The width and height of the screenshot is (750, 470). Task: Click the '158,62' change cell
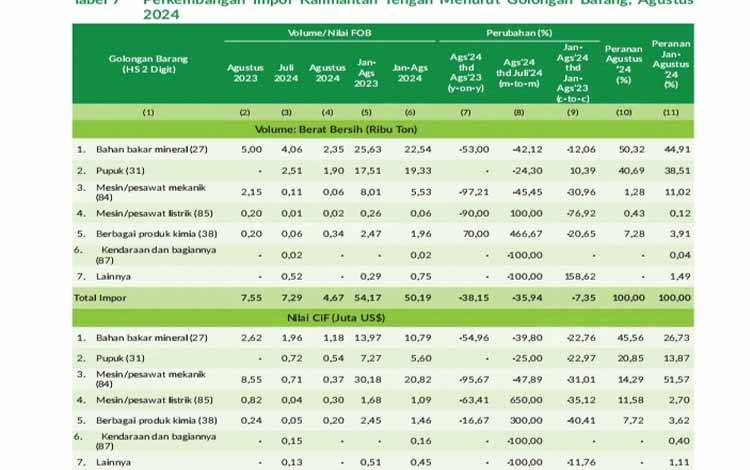pos(580,276)
